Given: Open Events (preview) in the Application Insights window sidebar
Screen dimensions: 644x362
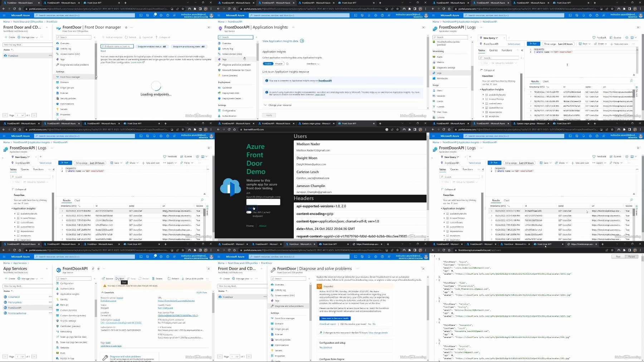Looking at the screenshot, I should [x=230, y=76].
